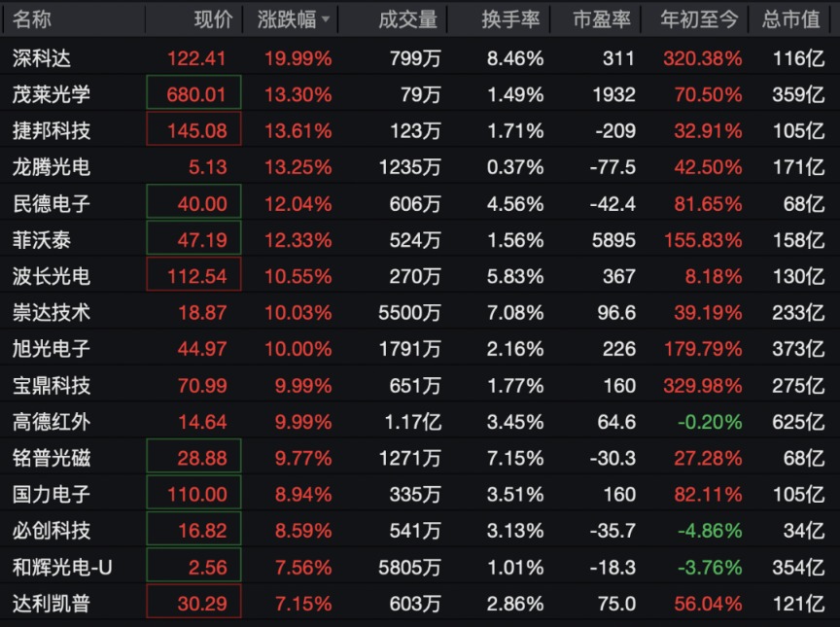Open the 捷邦科技 stock name
Viewport: 840px width, 627px height.
point(52,130)
